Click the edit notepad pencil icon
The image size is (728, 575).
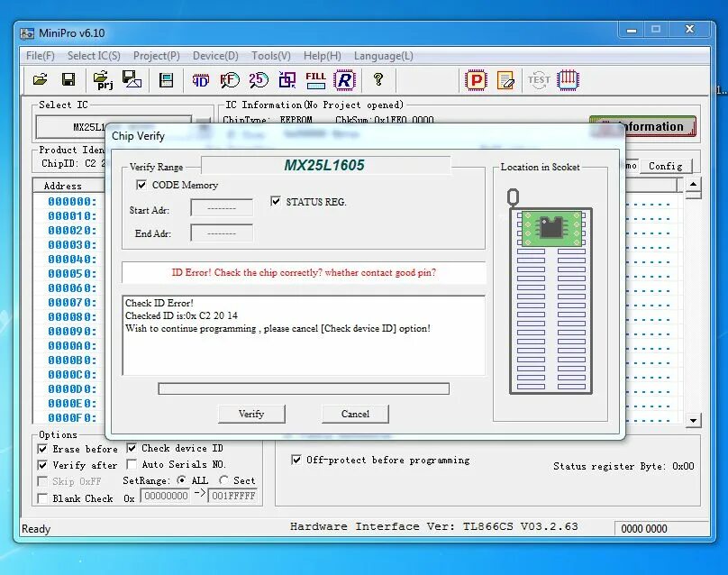coord(505,80)
